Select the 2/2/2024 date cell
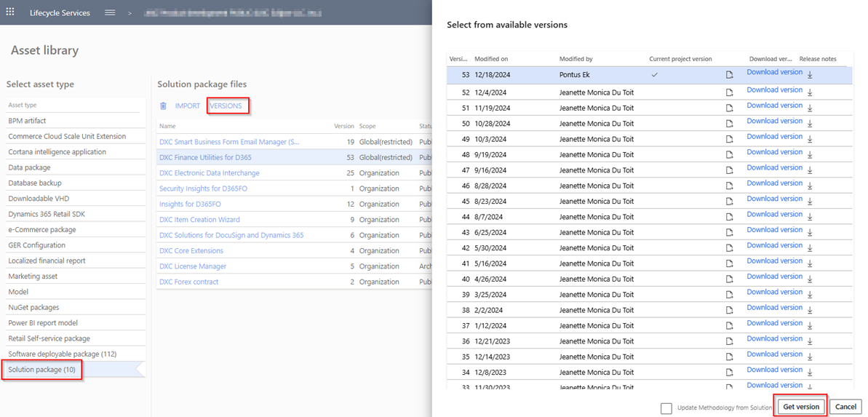The height and width of the screenshot is (417, 868). coord(489,310)
